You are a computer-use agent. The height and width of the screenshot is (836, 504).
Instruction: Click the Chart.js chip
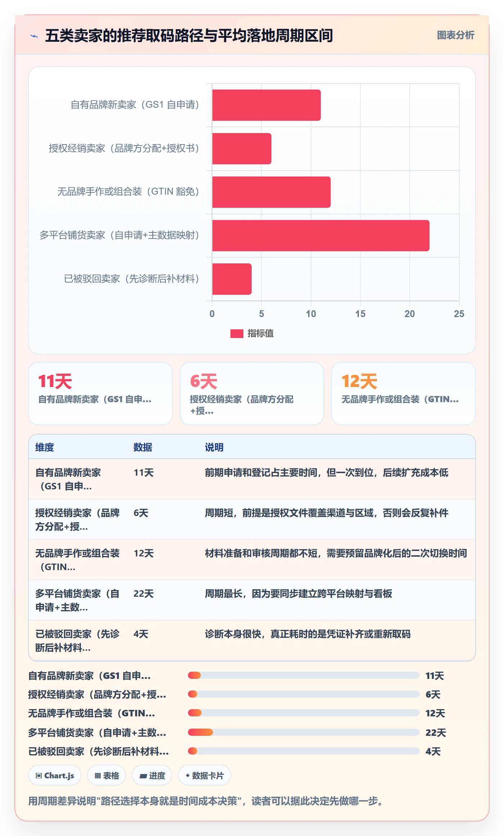[55, 775]
